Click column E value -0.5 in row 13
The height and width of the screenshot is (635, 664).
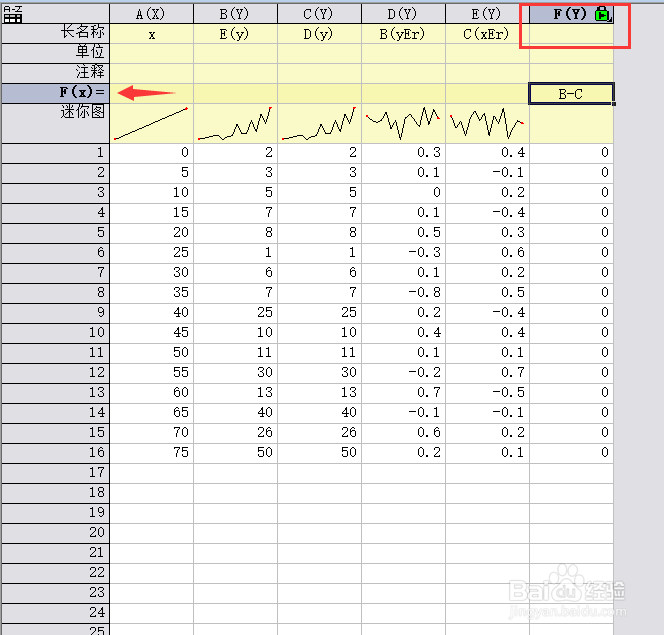487,392
